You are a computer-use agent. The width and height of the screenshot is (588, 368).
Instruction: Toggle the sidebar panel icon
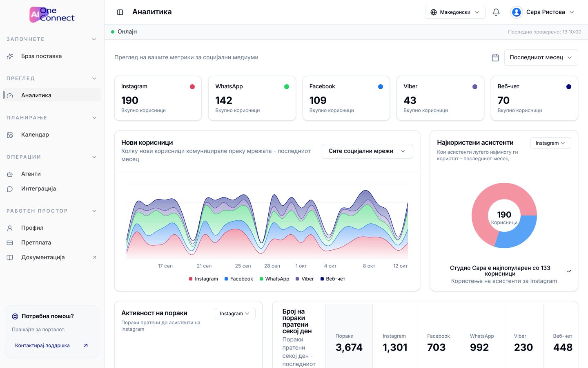point(120,12)
